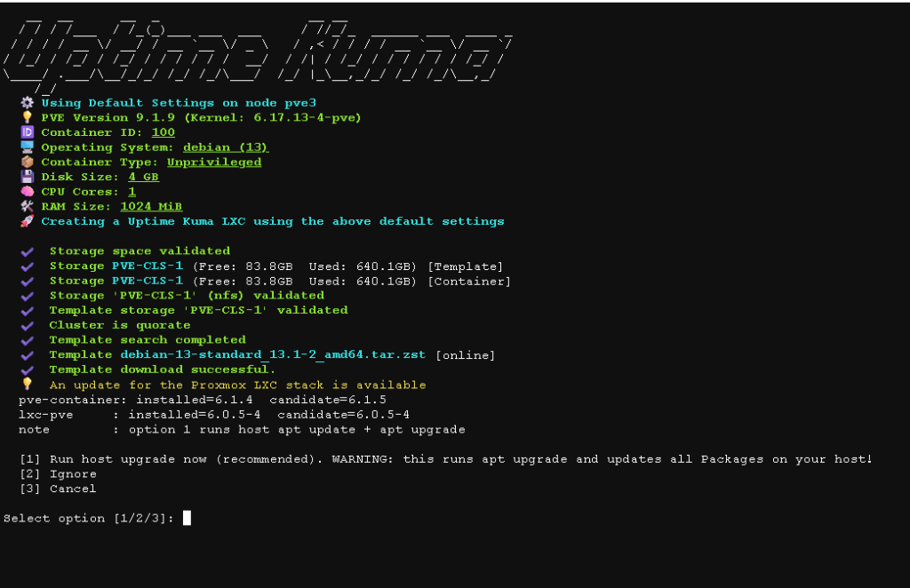
Task: Select option [1] Run host upgrade now
Action: (446, 459)
